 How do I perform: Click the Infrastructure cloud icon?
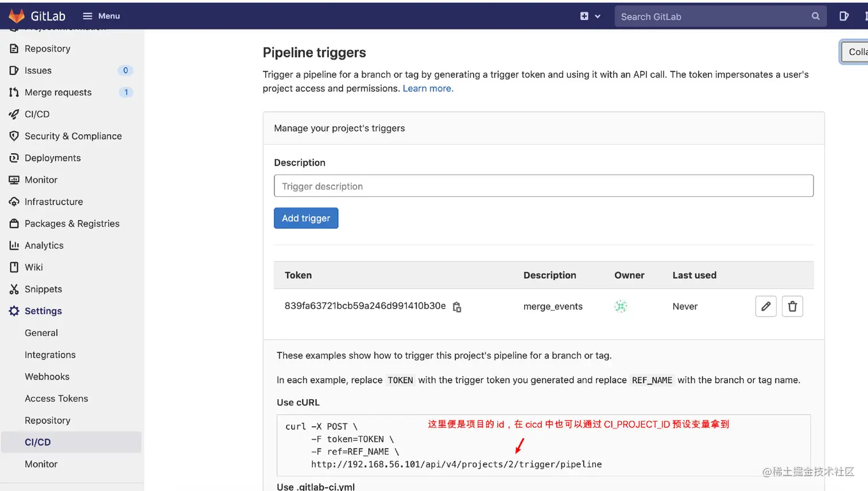pos(14,202)
